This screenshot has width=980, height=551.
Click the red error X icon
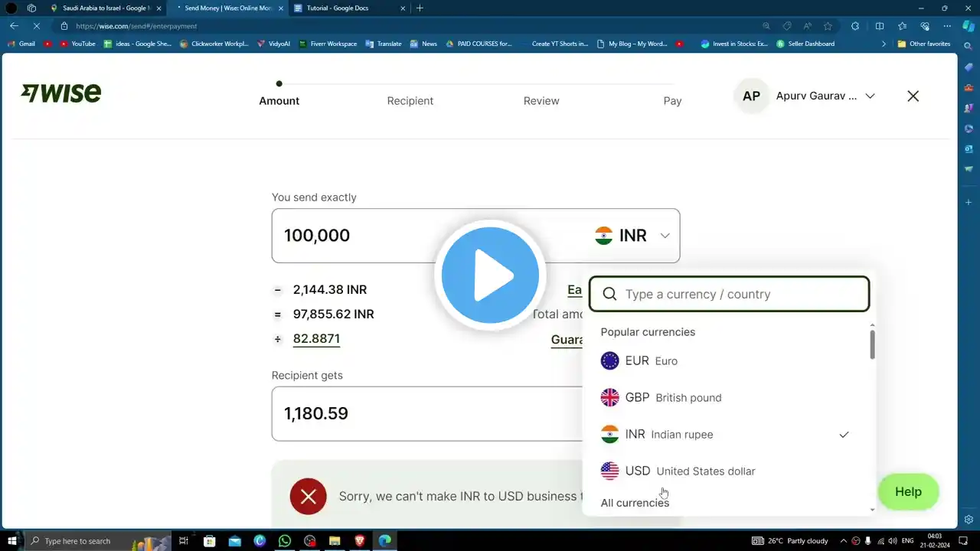309,497
